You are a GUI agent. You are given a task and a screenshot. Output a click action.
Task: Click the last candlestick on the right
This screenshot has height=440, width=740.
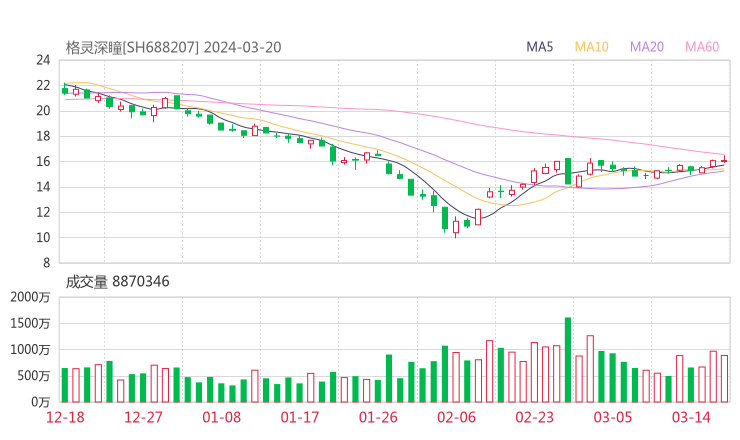coord(724,161)
